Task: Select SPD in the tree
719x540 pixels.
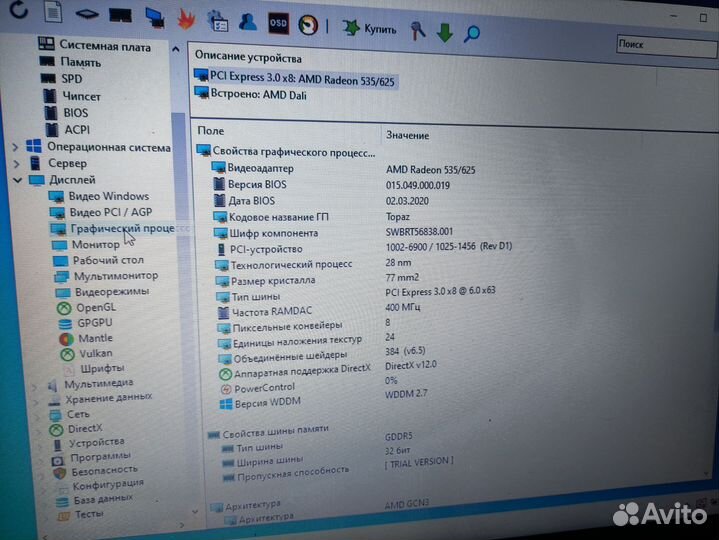Action: tap(61, 78)
